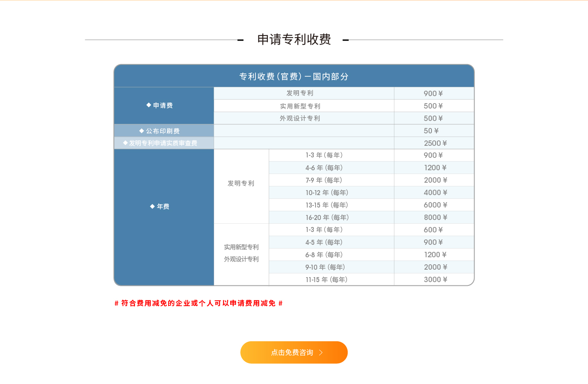Click 发明专利 in the 申请费 section
Screen dimensions: 588x384
(300, 93)
